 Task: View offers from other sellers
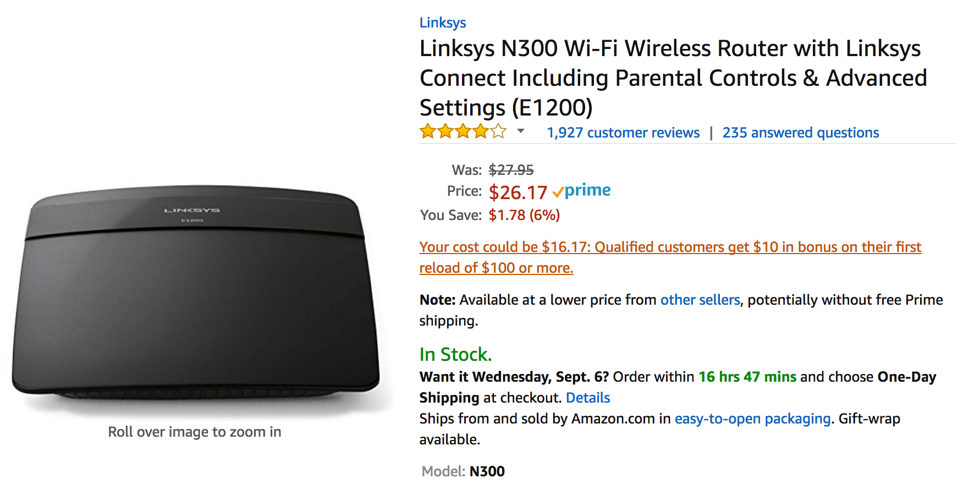[700, 300]
